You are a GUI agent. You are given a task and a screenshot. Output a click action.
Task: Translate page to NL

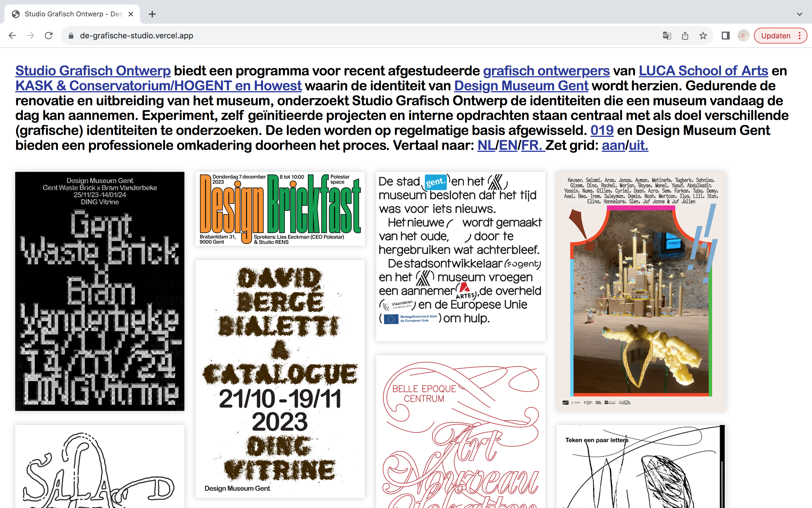tap(486, 145)
